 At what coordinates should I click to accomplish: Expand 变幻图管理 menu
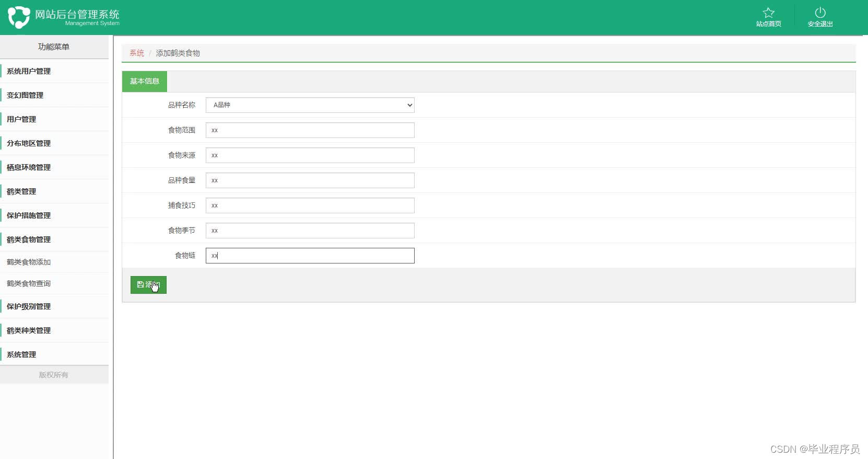(54, 95)
